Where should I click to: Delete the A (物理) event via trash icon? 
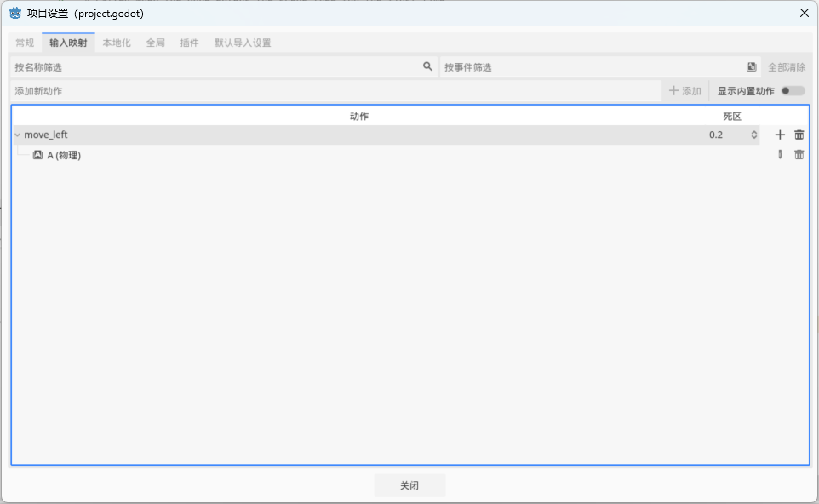tap(799, 154)
